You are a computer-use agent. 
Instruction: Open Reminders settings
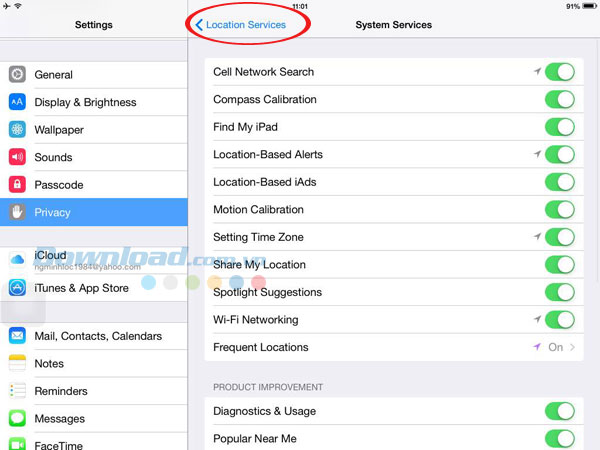[x=94, y=391]
